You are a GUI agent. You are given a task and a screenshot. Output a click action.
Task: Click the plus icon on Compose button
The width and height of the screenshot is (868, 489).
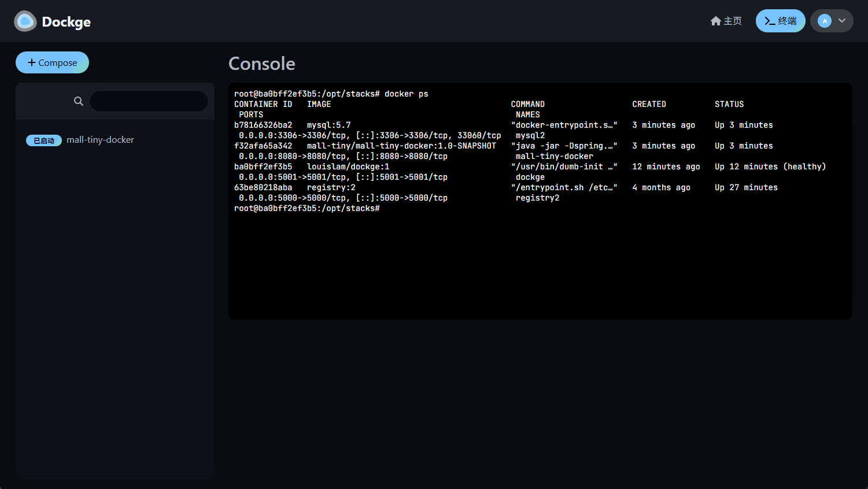(x=32, y=62)
